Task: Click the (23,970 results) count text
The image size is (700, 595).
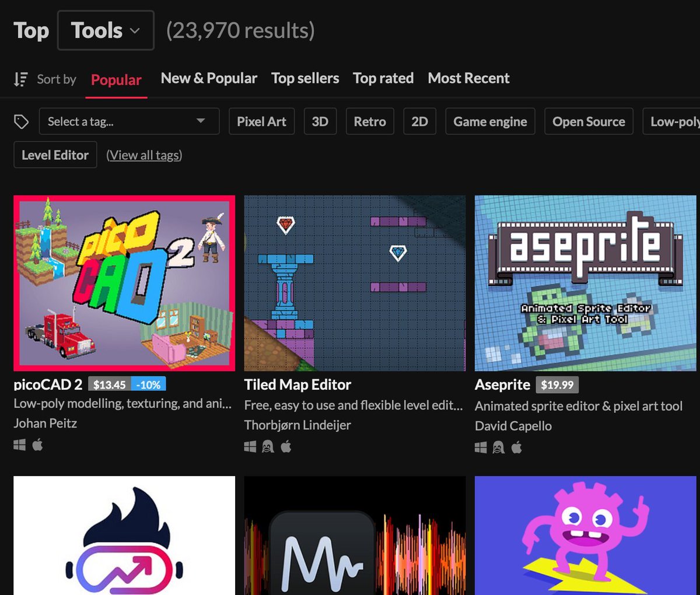Action: 240,30
